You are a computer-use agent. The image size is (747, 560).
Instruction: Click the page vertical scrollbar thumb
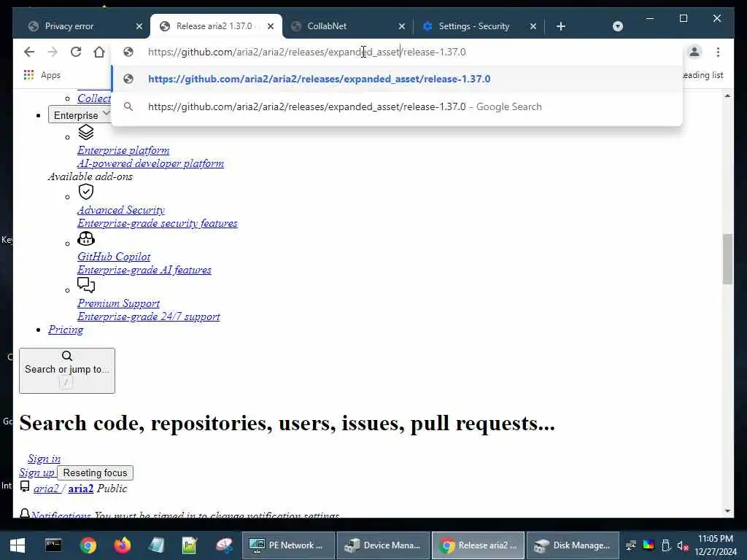727,259
